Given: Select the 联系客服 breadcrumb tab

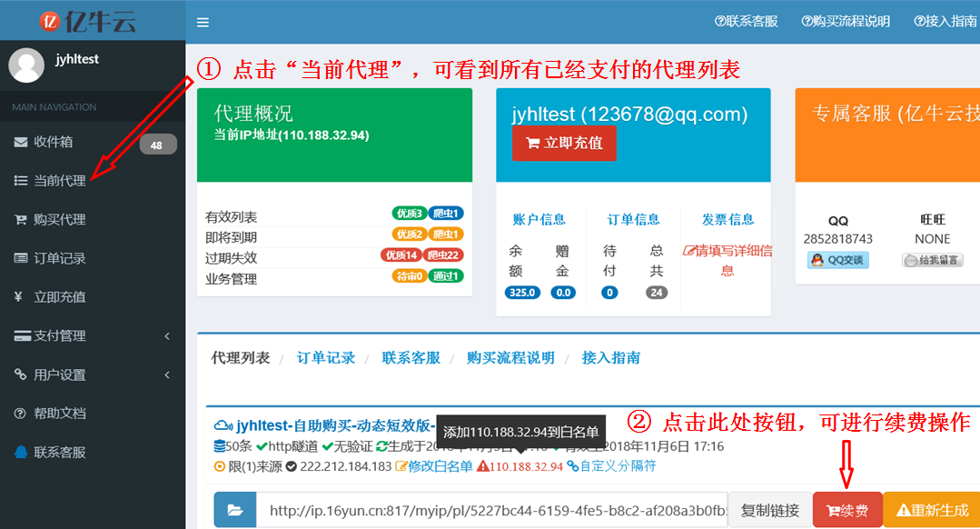Looking at the screenshot, I should (x=411, y=358).
